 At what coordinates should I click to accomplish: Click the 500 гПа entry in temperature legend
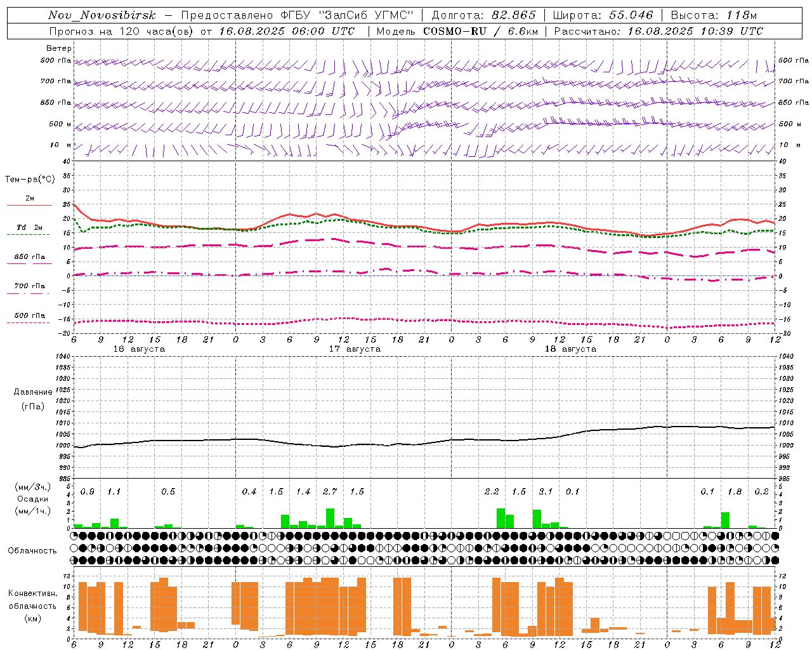[x=30, y=315]
